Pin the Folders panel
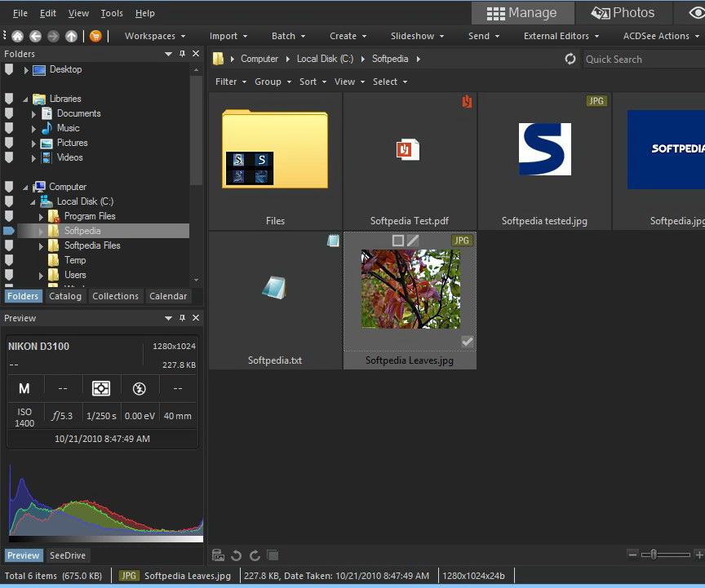 (182, 54)
